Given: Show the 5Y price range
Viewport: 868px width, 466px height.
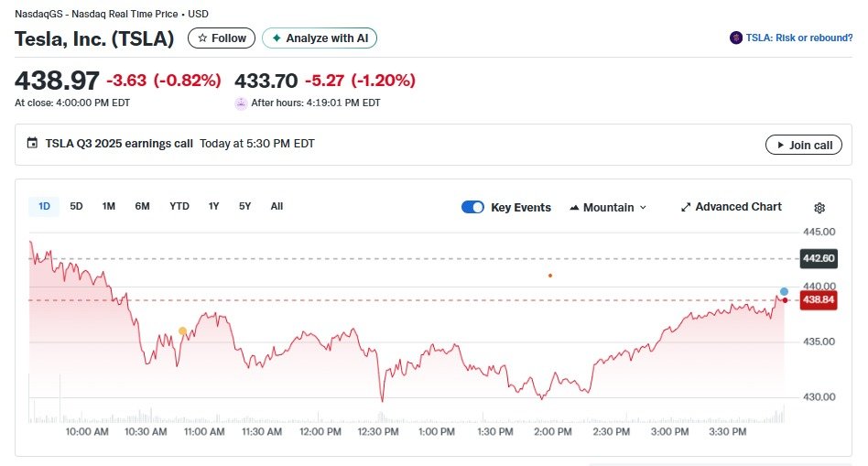Looking at the screenshot, I should 244,206.
